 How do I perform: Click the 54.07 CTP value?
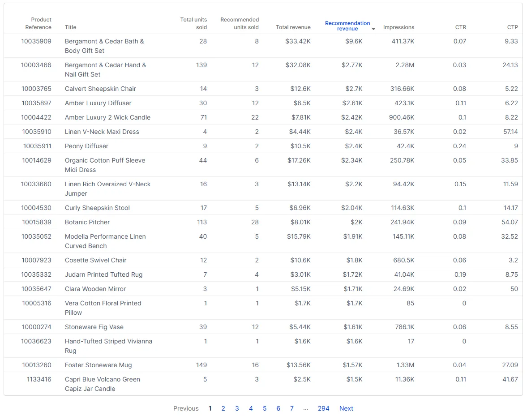510,222
